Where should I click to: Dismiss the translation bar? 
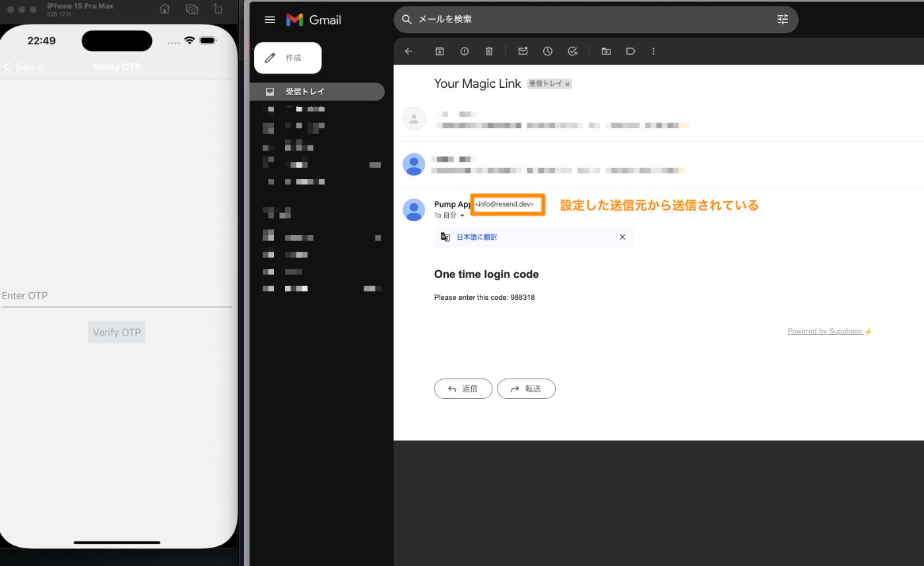[x=622, y=237]
